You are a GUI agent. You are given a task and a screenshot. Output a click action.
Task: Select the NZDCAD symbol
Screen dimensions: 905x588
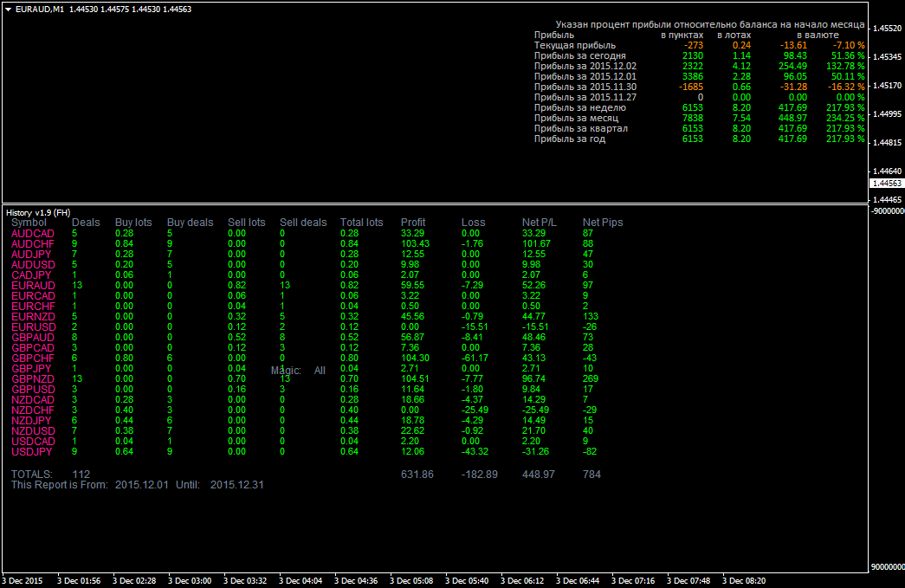coord(33,400)
